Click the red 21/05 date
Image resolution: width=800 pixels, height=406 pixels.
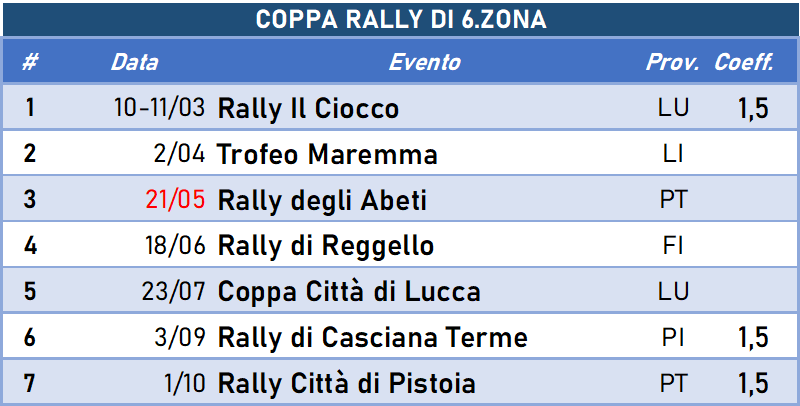tap(175, 199)
